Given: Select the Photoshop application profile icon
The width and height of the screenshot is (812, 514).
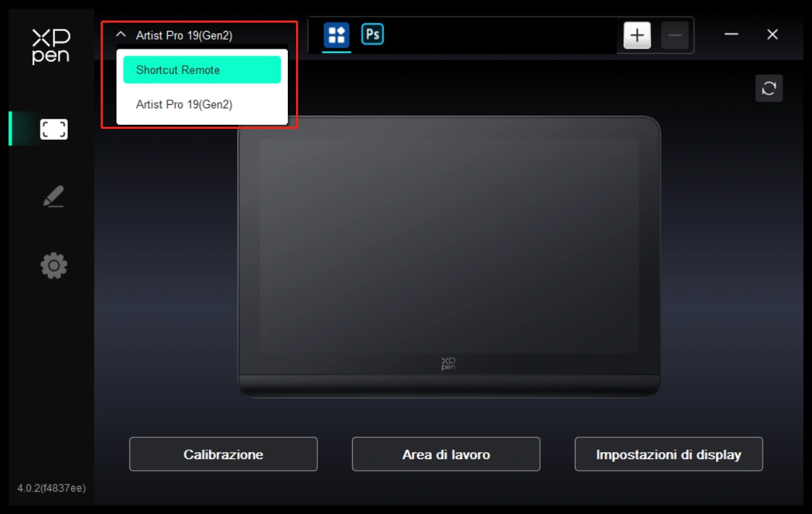Looking at the screenshot, I should [372, 34].
